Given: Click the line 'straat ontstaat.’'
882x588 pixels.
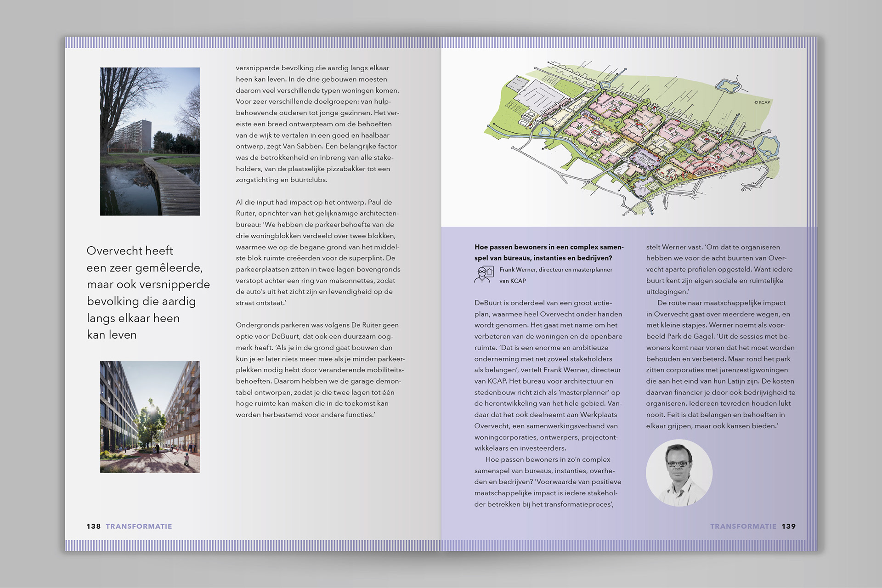Looking at the screenshot, I should pos(261,303).
